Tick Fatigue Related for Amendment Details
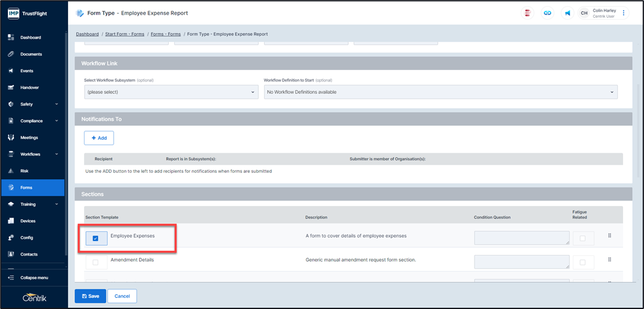 [583, 262]
